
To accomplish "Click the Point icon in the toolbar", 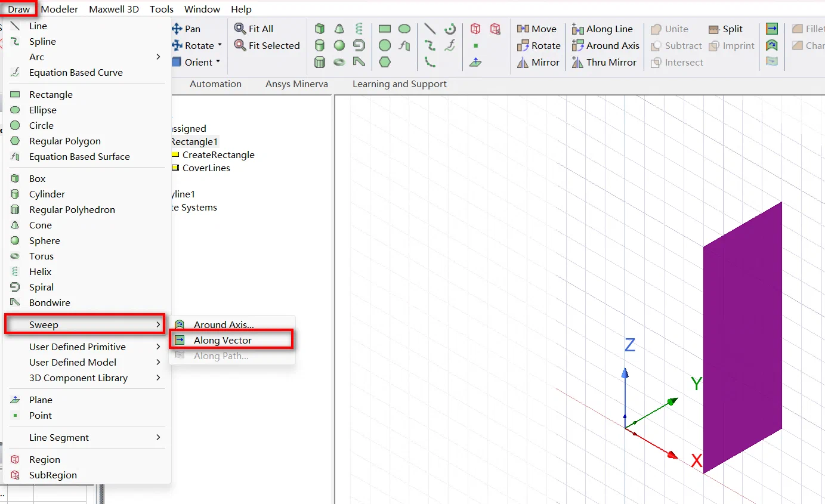I will 475,45.
